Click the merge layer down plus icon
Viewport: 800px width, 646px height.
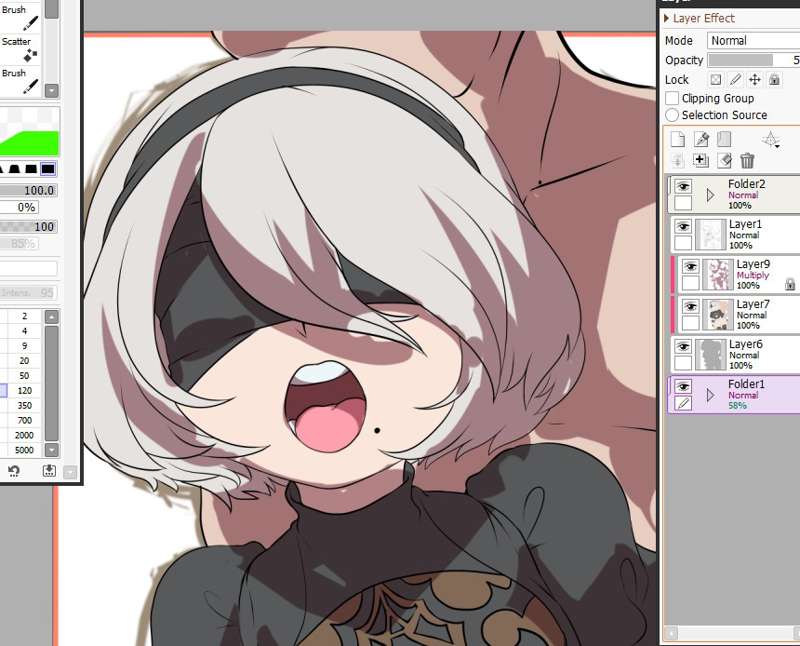tap(701, 160)
